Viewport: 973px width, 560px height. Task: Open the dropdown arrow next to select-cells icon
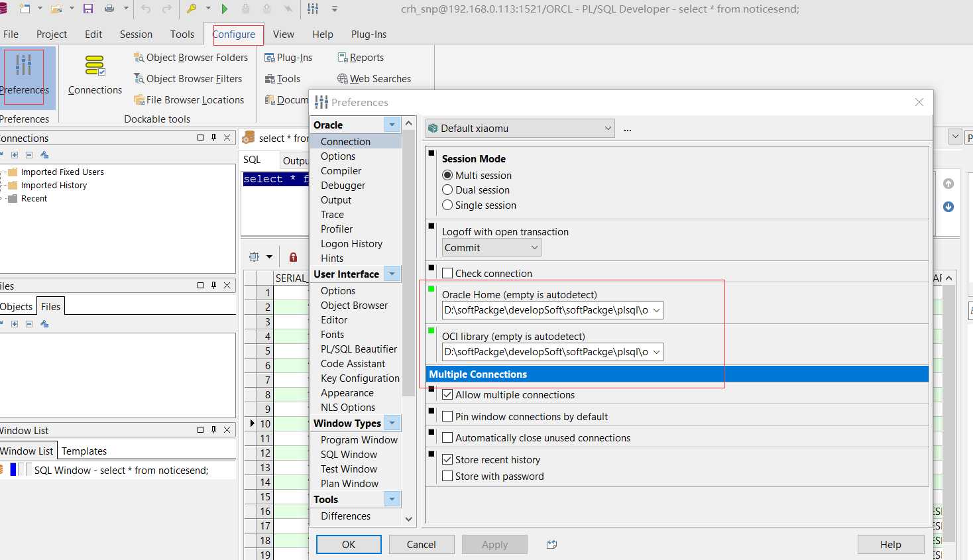(x=269, y=257)
